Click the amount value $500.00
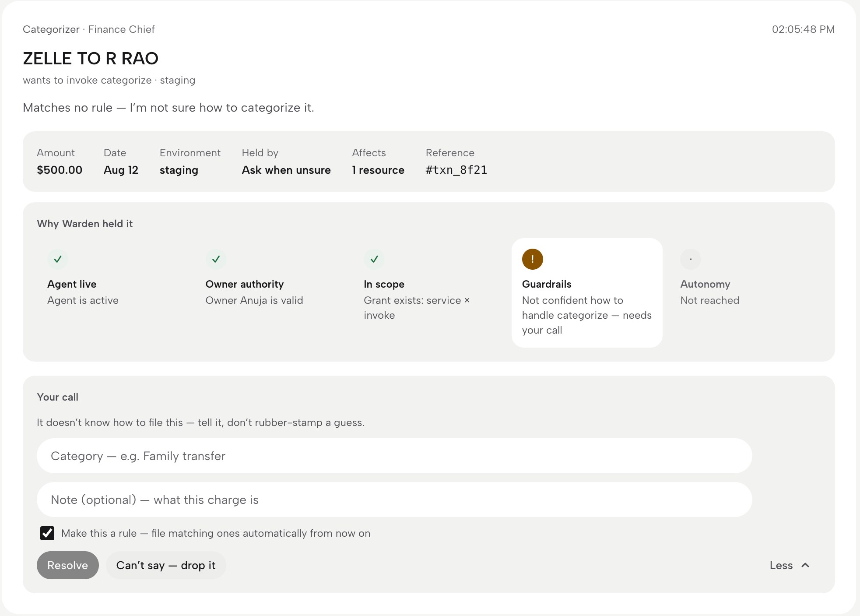This screenshot has width=860, height=616. point(60,170)
